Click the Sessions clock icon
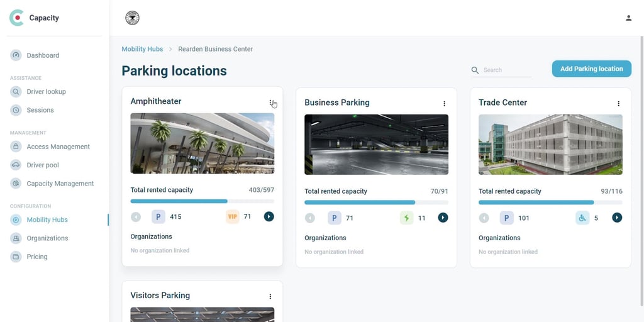 tap(16, 110)
